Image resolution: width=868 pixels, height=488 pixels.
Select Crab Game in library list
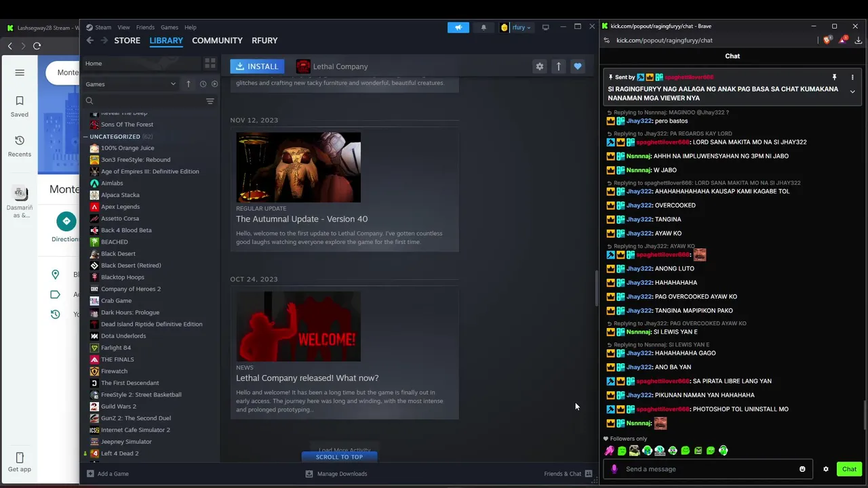pos(116,301)
